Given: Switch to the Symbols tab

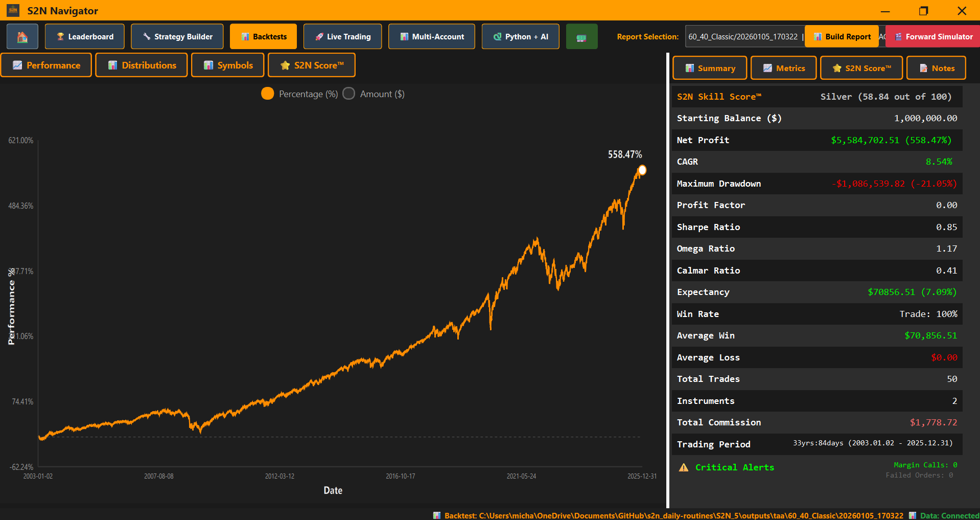Looking at the screenshot, I should click(x=228, y=65).
